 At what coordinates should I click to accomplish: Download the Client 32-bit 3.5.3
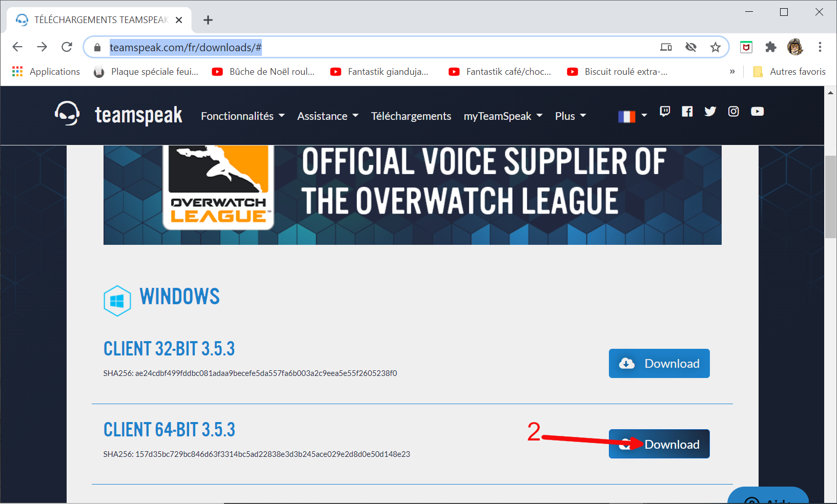coord(659,364)
